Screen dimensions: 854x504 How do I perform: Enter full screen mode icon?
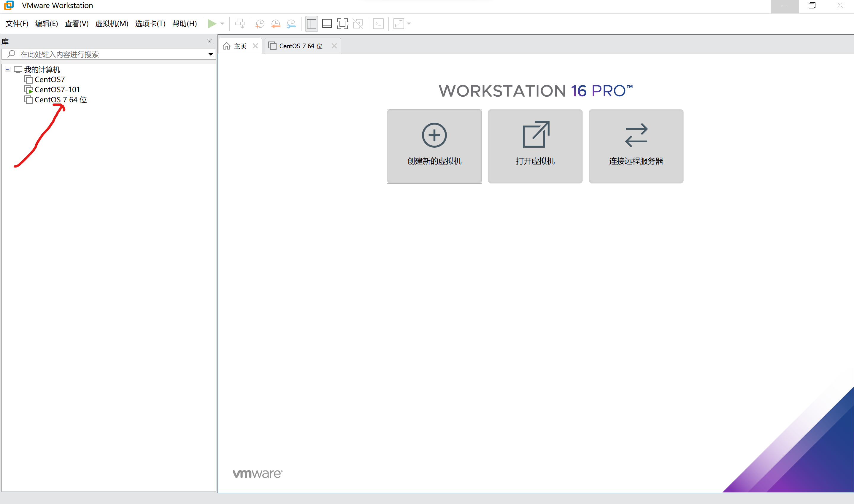click(x=342, y=23)
